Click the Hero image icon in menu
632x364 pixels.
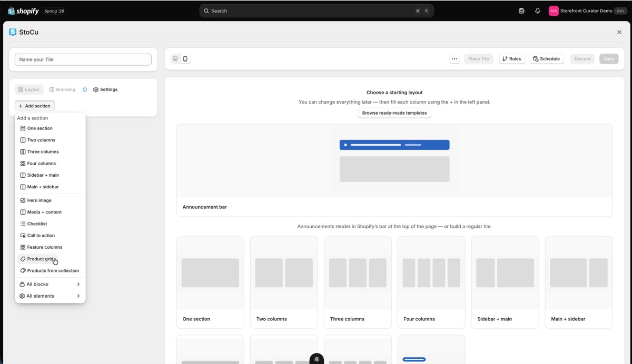coord(23,200)
